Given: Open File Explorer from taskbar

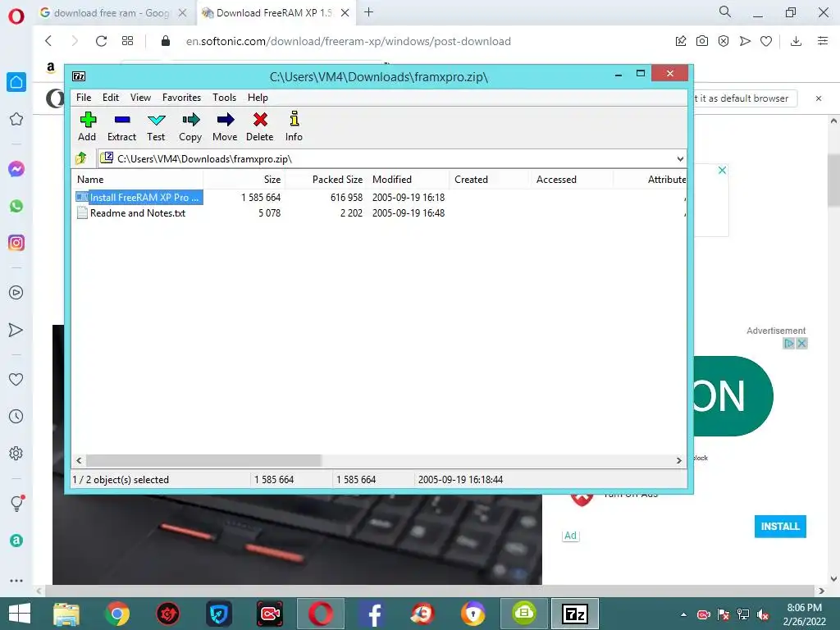Looking at the screenshot, I should (66, 614).
